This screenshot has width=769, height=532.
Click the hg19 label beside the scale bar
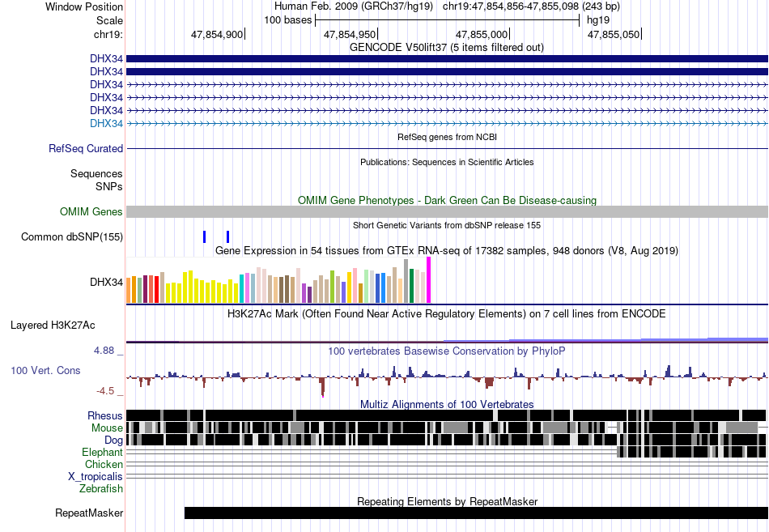click(598, 20)
